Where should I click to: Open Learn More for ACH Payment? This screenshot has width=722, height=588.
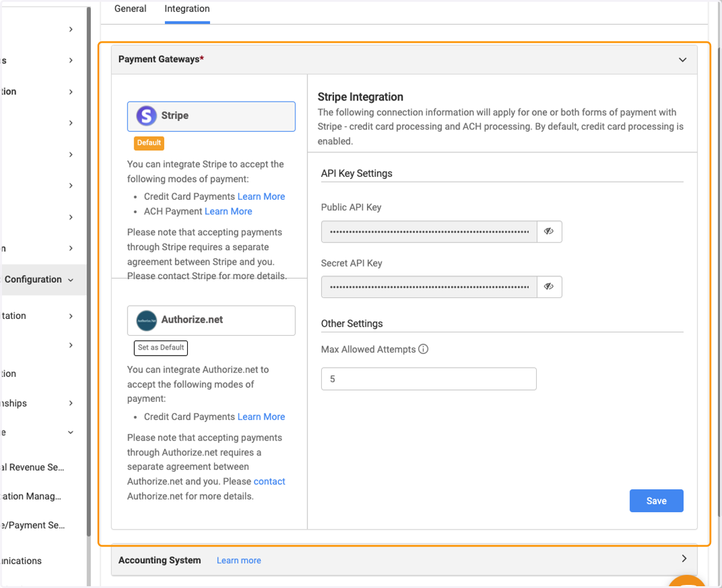(x=228, y=211)
